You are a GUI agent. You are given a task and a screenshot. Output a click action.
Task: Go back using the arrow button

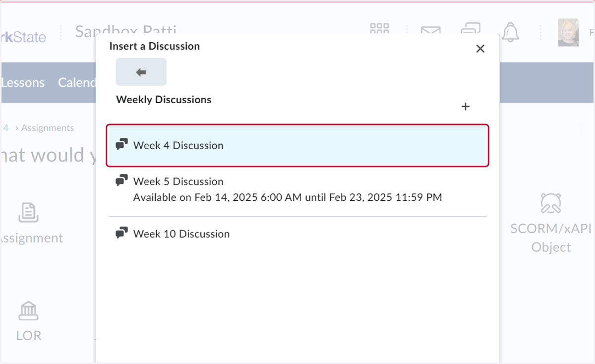pyautogui.click(x=141, y=72)
